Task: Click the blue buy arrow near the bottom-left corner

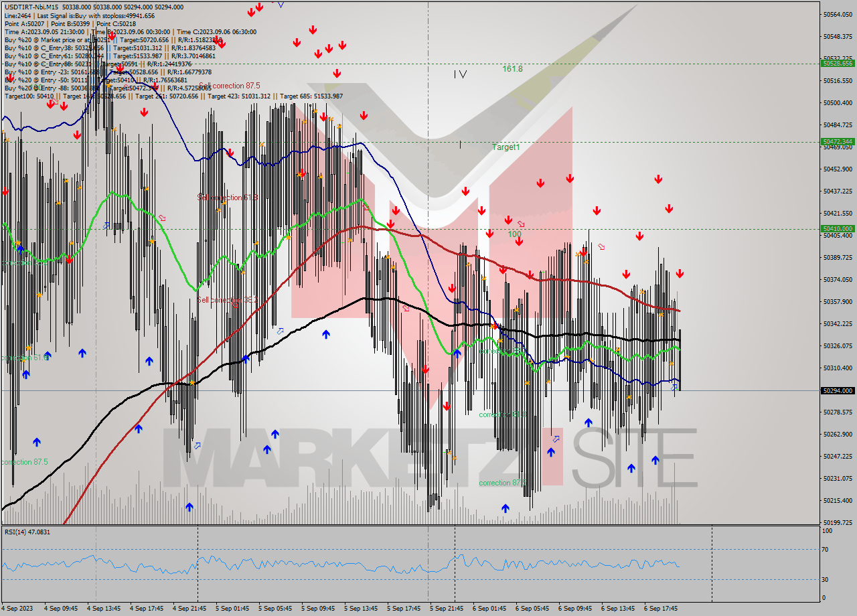Action: click(36, 441)
